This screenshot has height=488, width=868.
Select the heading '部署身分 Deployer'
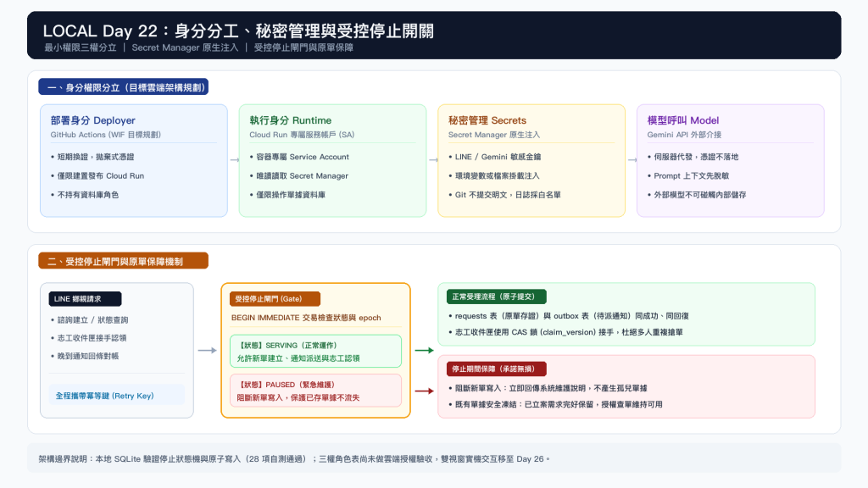(x=93, y=120)
